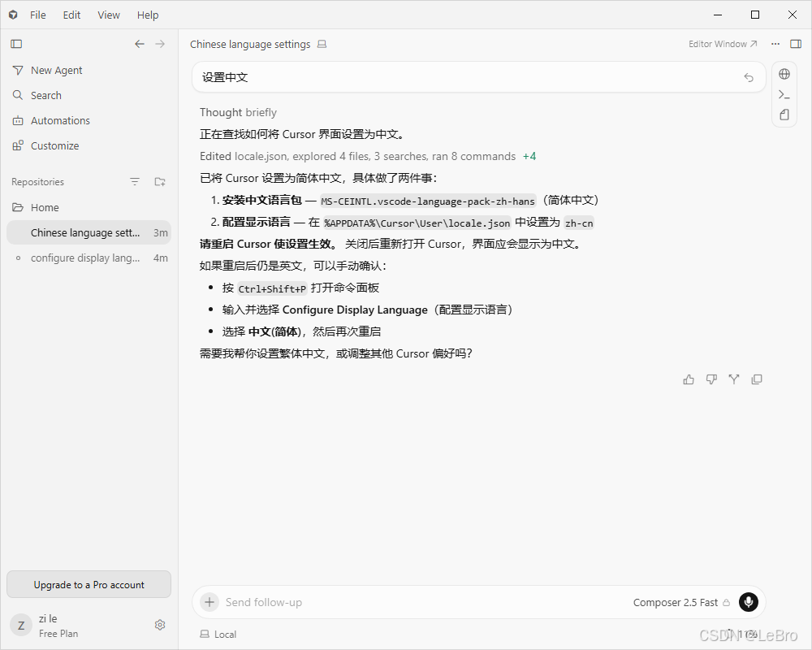Screen dimensions: 812x650
Task: Expand the Thought briefly section
Action: click(238, 112)
